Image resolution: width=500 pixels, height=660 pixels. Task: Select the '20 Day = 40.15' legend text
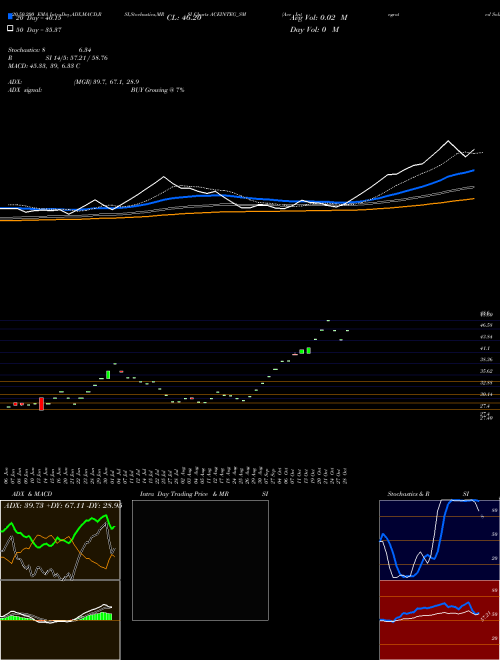tap(39, 18)
